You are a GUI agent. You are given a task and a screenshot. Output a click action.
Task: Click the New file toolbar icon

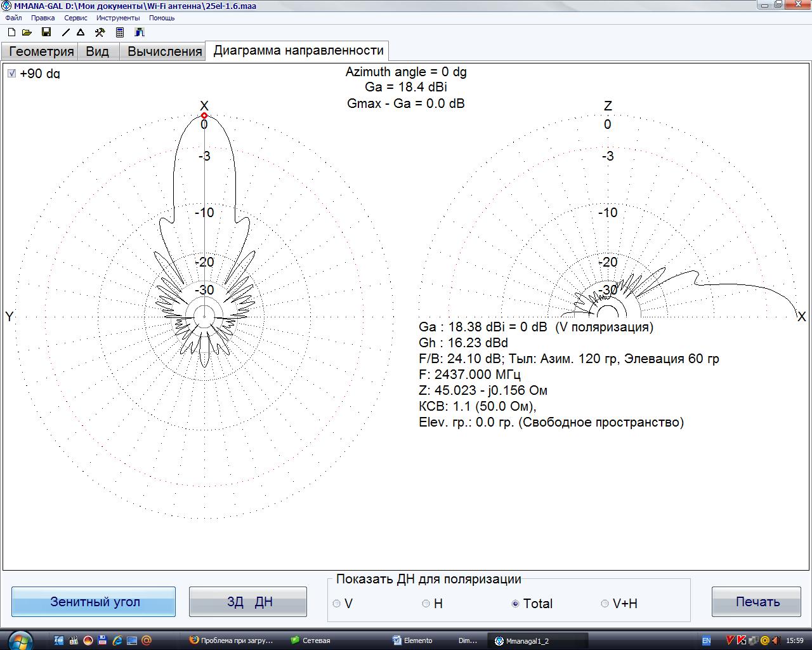click(11, 32)
